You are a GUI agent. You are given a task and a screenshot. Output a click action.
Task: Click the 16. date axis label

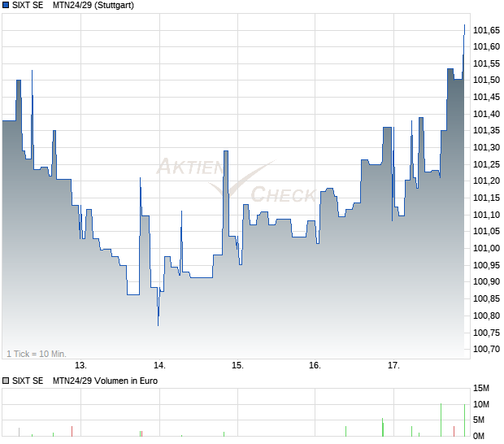315,365
